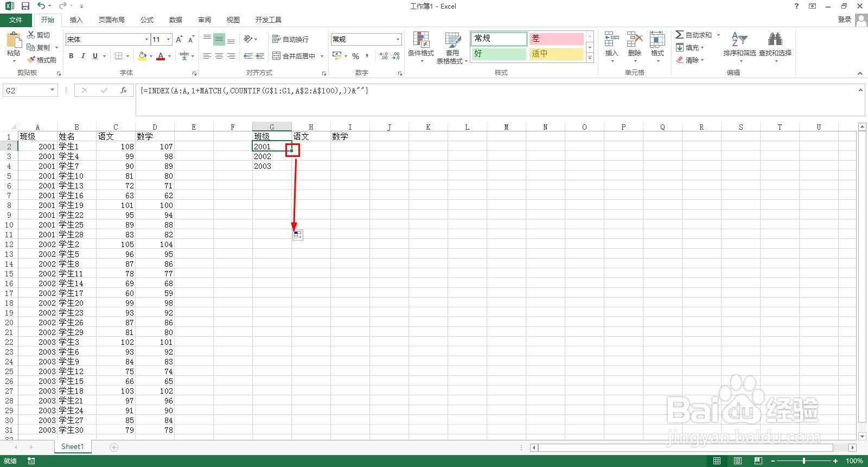Image resolution: width=868 pixels, height=467 pixels.
Task: Apply the 好 Good cell style swatch
Action: tap(499, 54)
